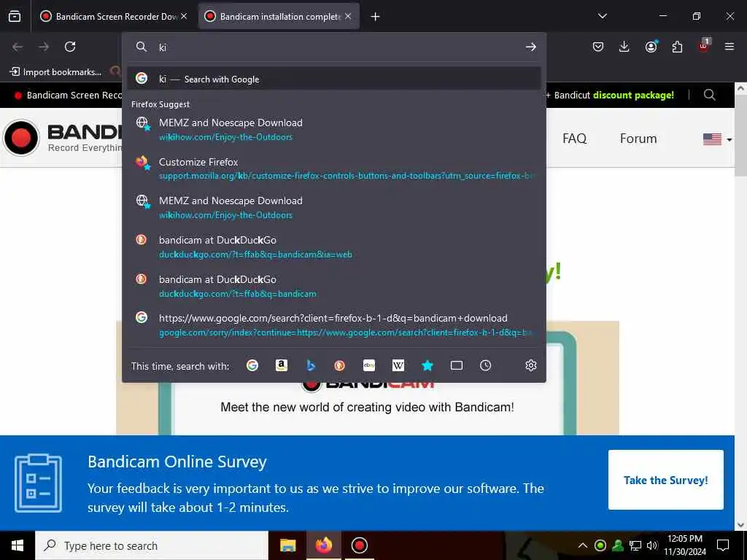Click the page vertical scrollbar thumb
This screenshot has height=560, width=747.
click(740, 136)
